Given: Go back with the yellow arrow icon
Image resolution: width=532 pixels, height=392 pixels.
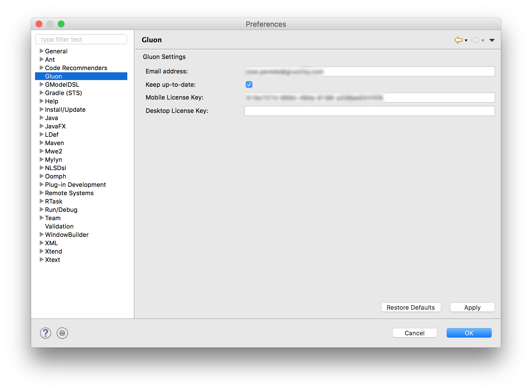Looking at the screenshot, I should point(458,40).
